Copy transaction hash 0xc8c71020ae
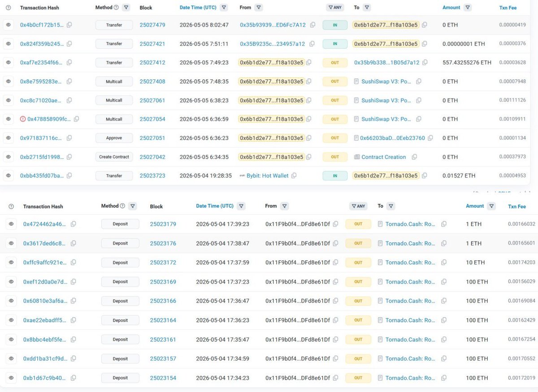 tap(69, 100)
